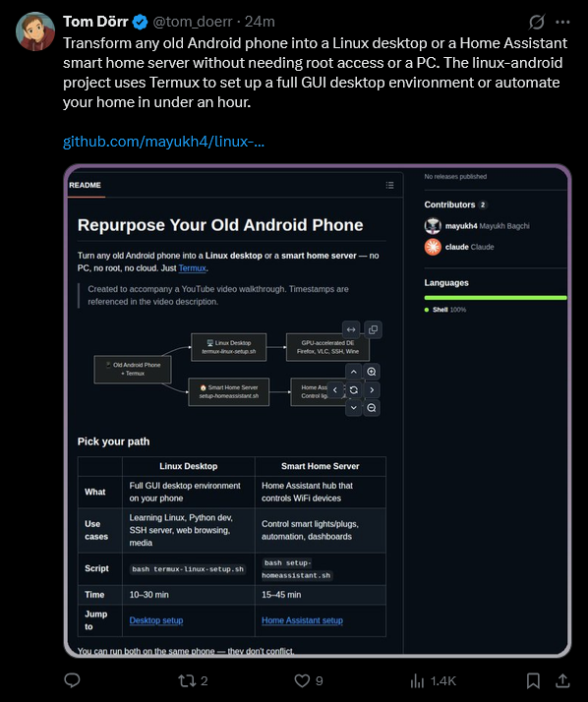Bookmark this post
Viewport: 588px width, 702px height.
533,680
